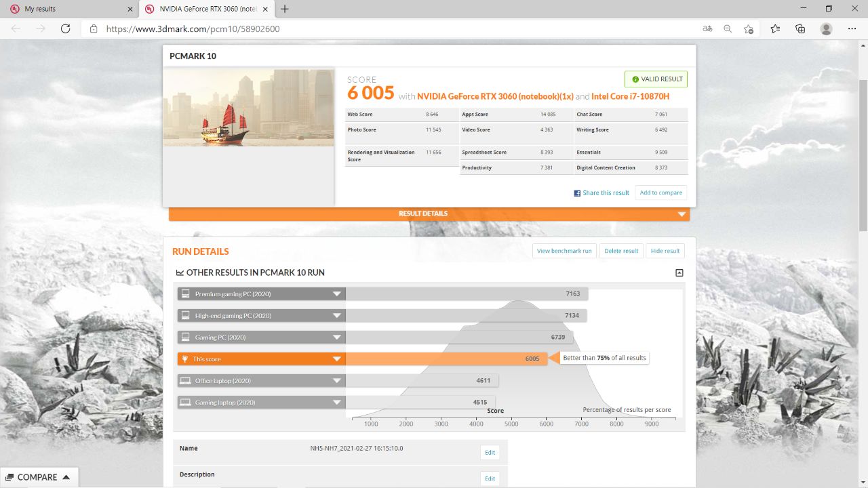The width and height of the screenshot is (868, 488).
Task: Close the My results tab
Action: click(130, 9)
